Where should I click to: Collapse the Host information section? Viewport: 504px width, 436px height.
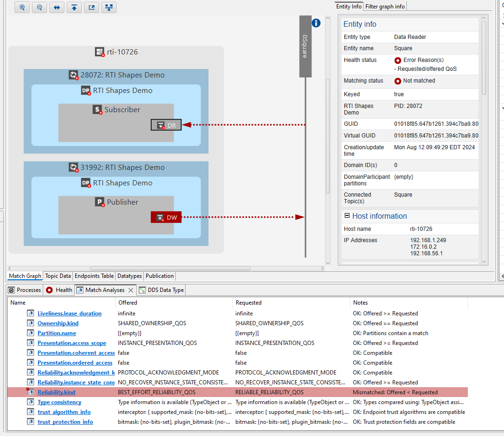pos(347,216)
